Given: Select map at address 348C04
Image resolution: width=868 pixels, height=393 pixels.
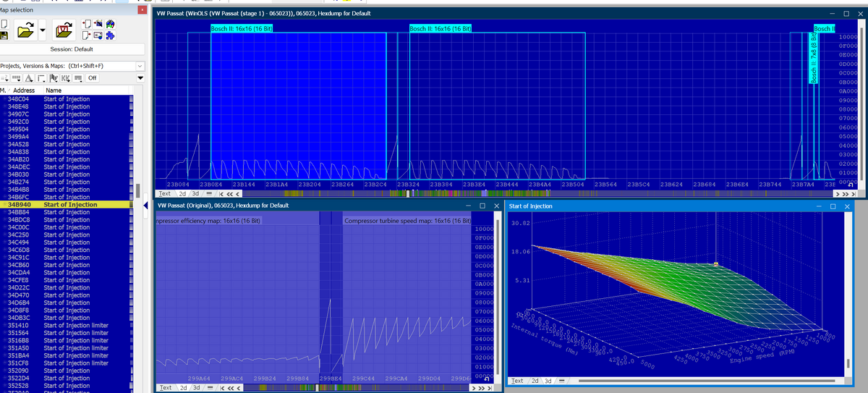Looking at the screenshot, I should (68, 98).
